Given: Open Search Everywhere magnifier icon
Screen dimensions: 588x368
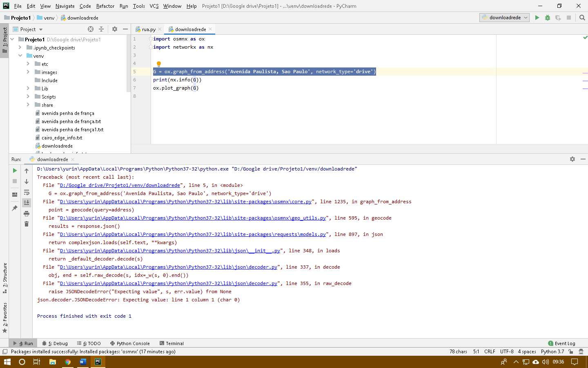Looking at the screenshot, I should click(x=582, y=18).
